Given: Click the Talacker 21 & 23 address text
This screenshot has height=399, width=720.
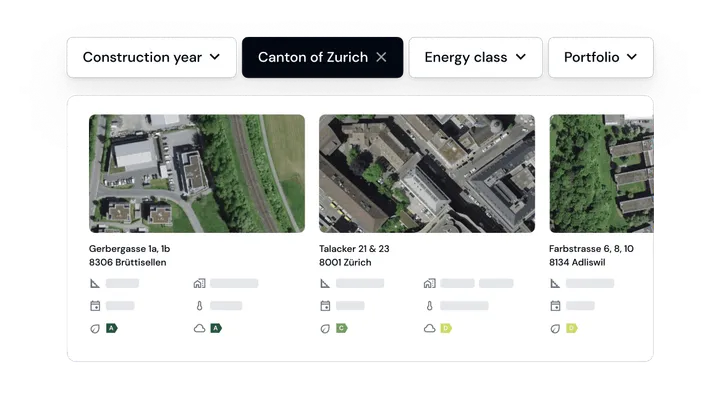Looking at the screenshot, I should pyautogui.click(x=354, y=249).
